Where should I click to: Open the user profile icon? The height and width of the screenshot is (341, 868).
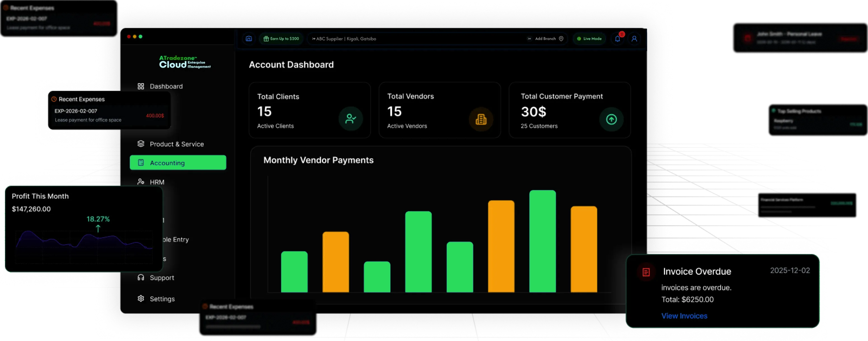(634, 39)
